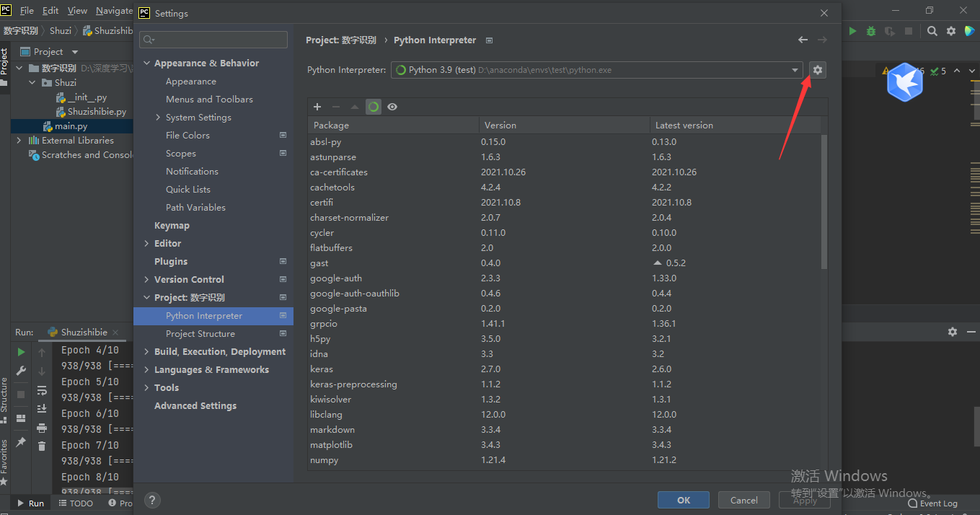Click the rerun green arrow in the Run panel
Image resolution: width=980 pixels, height=515 pixels.
[x=21, y=352]
